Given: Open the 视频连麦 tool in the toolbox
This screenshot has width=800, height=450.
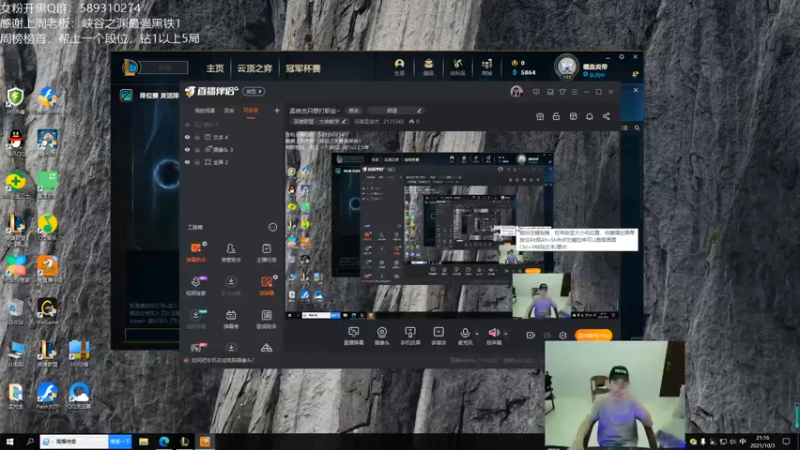Looking at the screenshot, I should click(x=196, y=286).
